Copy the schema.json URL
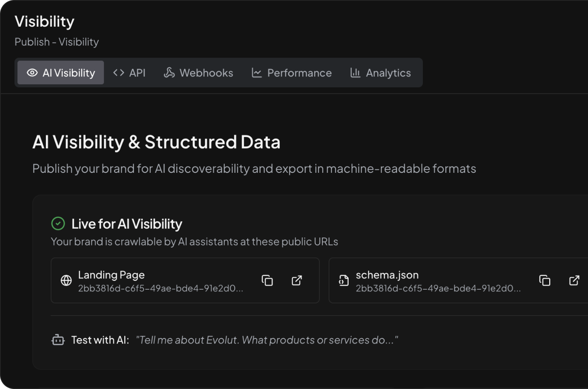 coord(545,280)
